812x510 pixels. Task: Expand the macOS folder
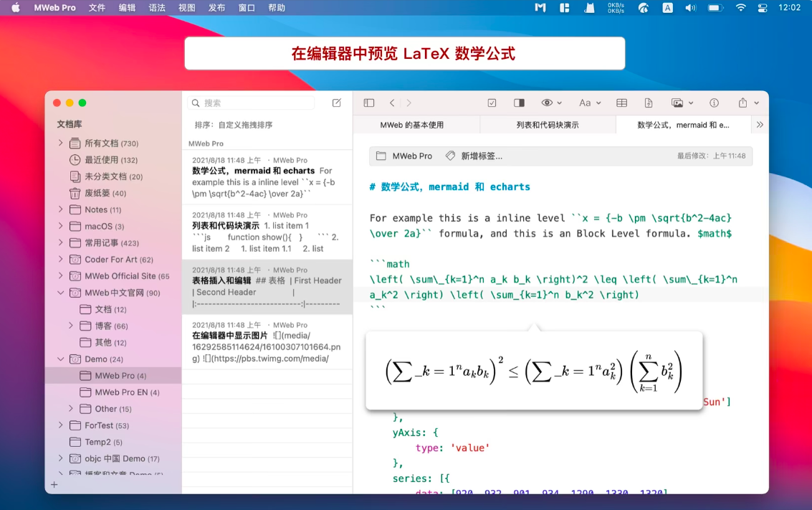(x=61, y=225)
